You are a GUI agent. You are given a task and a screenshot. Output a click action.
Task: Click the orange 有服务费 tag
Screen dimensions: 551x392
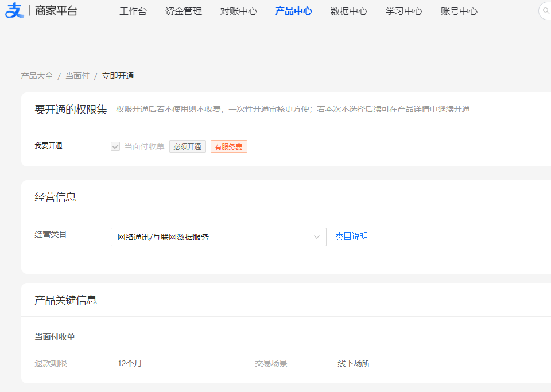228,146
